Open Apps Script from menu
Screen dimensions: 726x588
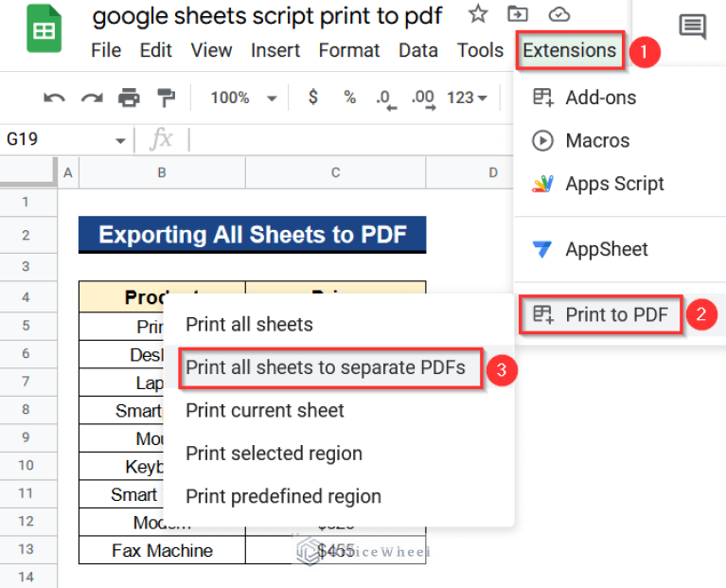pyautogui.click(x=620, y=184)
